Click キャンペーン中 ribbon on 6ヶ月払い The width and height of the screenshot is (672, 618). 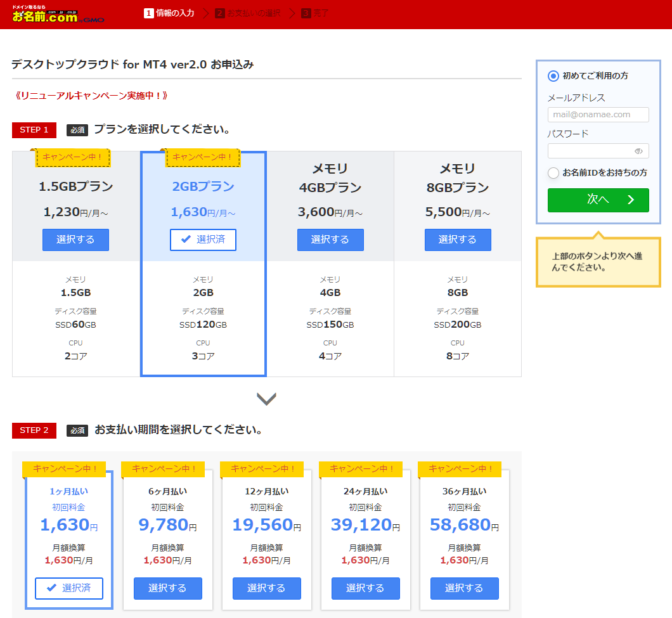[164, 469]
